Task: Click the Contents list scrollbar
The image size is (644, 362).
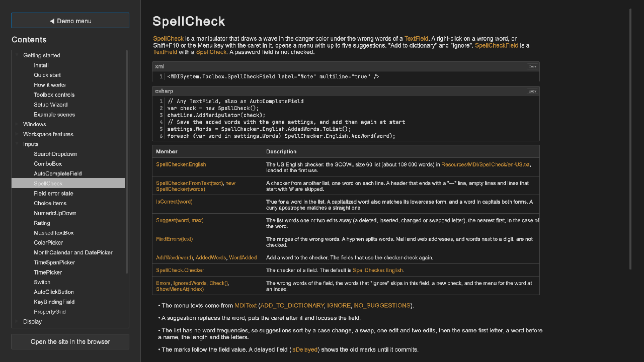Action: pyautogui.click(x=127, y=161)
